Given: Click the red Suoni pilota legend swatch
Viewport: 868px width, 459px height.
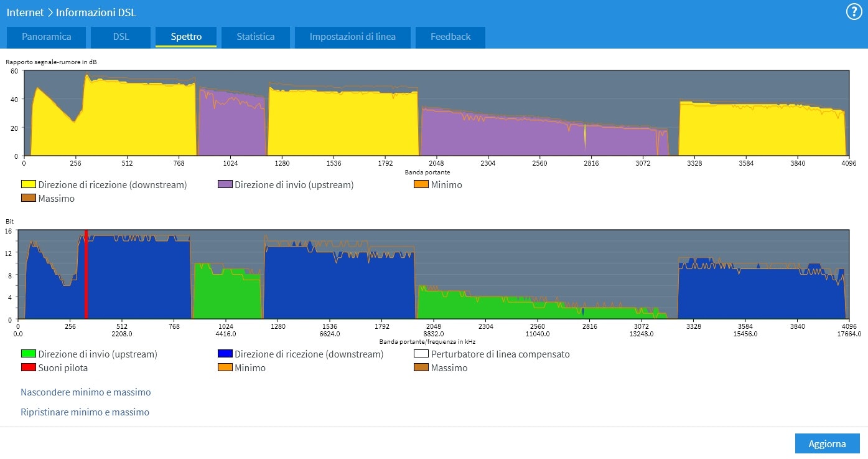Looking at the screenshot, I should click(28, 368).
